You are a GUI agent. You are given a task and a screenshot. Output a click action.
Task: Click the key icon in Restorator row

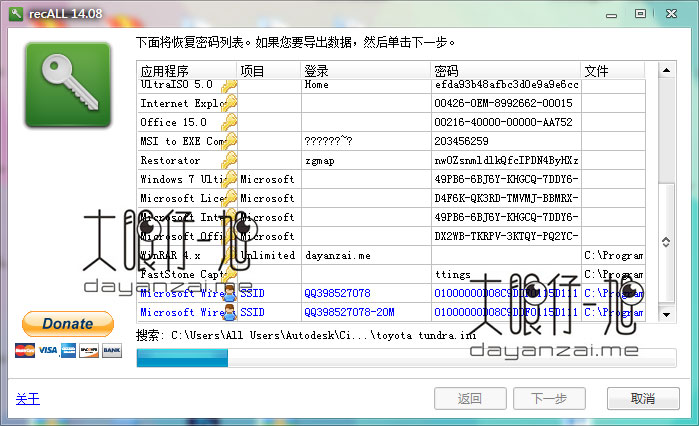pyautogui.click(x=230, y=160)
